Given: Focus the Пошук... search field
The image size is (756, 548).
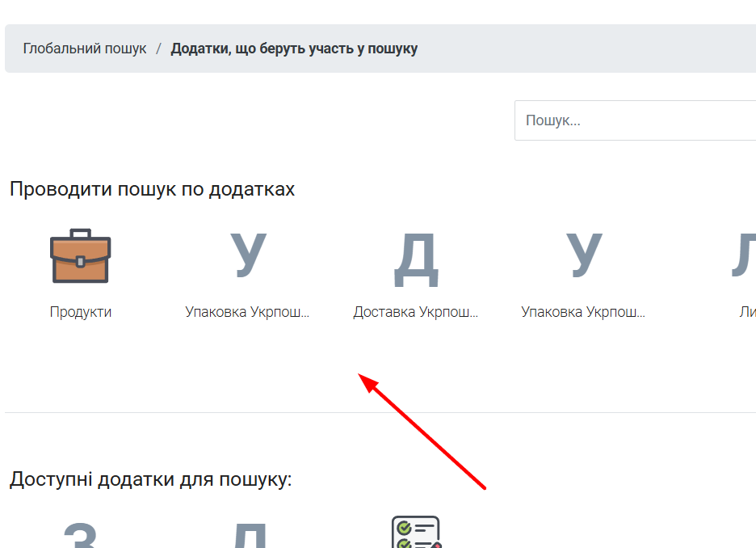Looking at the screenshot, I should tap(635, 120).
